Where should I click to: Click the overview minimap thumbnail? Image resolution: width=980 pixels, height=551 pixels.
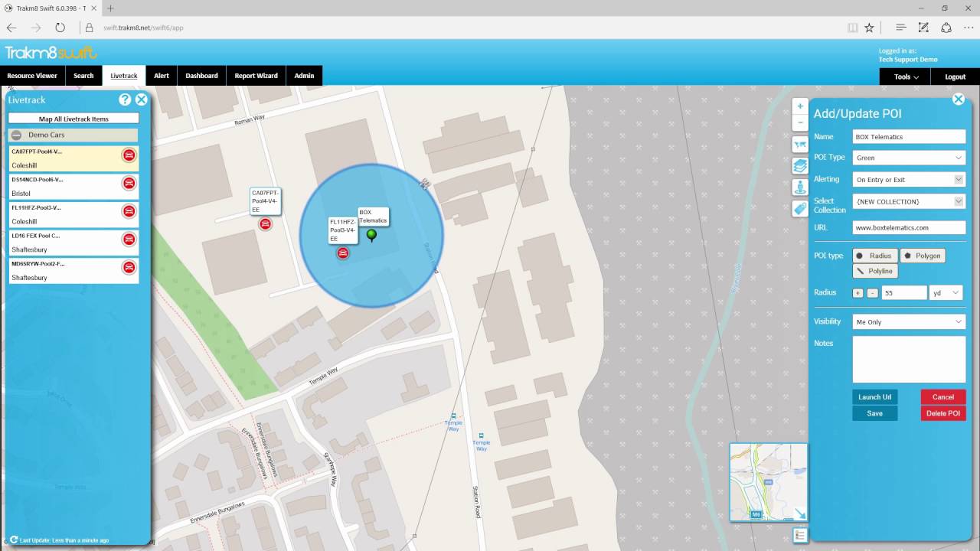[769, 482]
